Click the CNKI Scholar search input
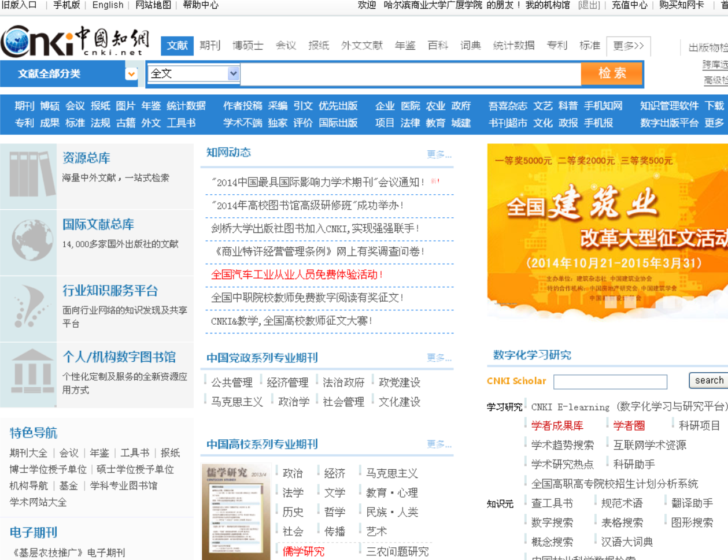 (x=610, y=381)
